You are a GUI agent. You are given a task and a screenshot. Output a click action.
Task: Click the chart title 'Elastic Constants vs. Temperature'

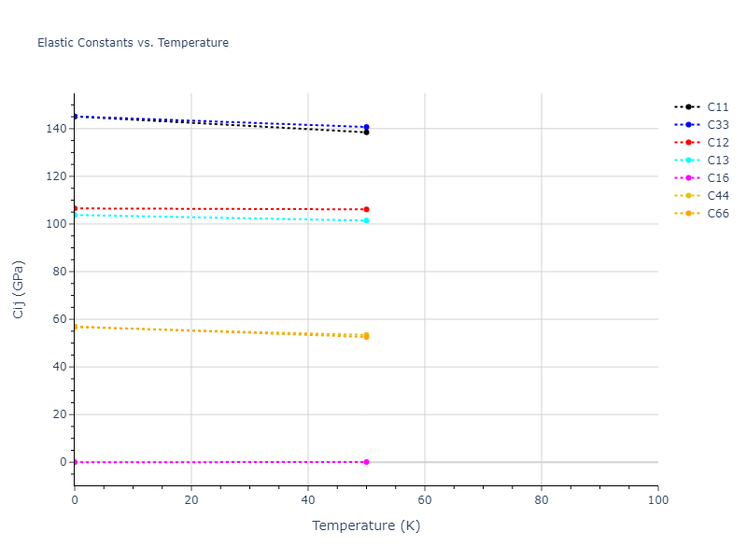coord(133,43)
